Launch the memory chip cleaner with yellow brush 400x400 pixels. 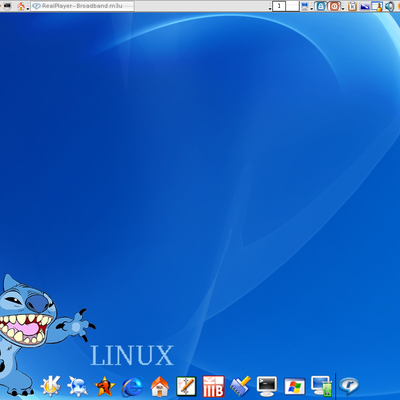(240, 386)
